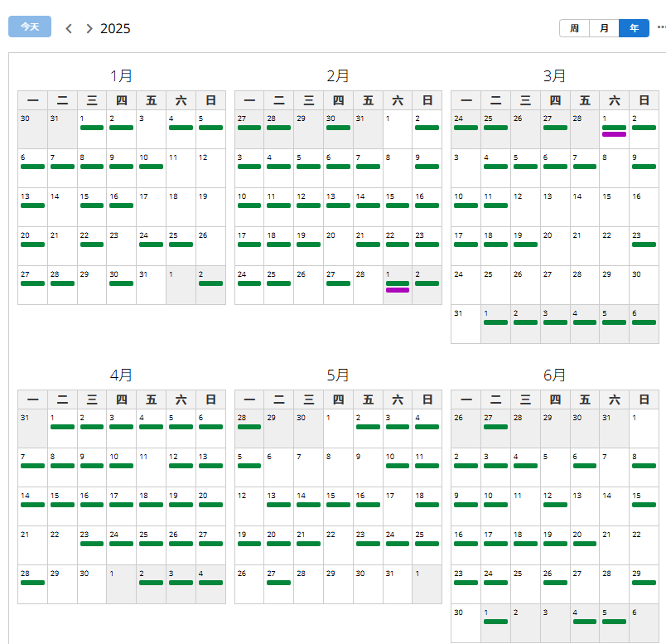666x644 pixels.
Task: Switch to 月 month view
Action: [x=604, y=28]
